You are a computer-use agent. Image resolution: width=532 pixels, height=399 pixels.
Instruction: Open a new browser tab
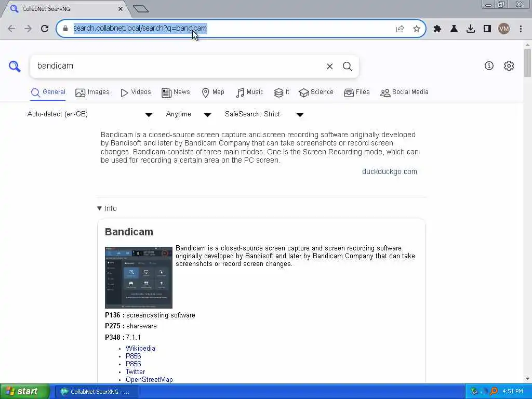tap(140, 9)
